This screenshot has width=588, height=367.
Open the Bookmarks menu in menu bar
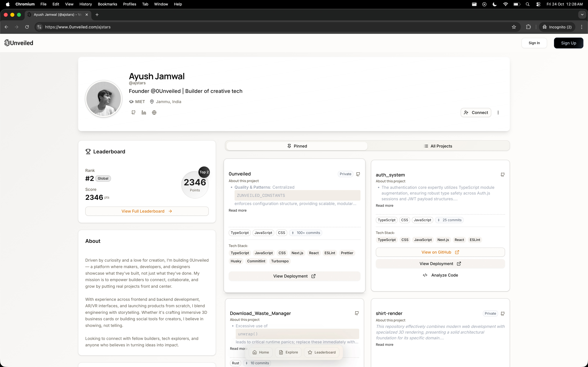coord(107,4)
